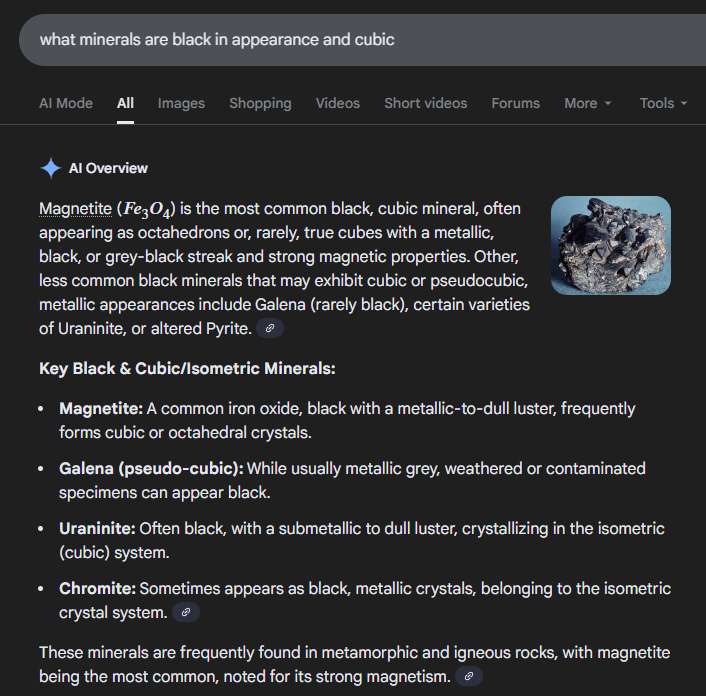Show Forums results tab
Viewport: 706px width, 696px height.
coord(515,103)
